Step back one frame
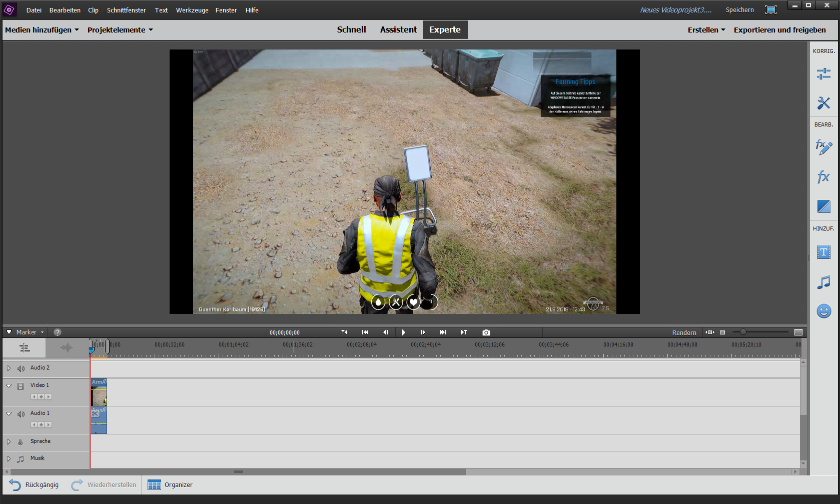 (385, 332)
